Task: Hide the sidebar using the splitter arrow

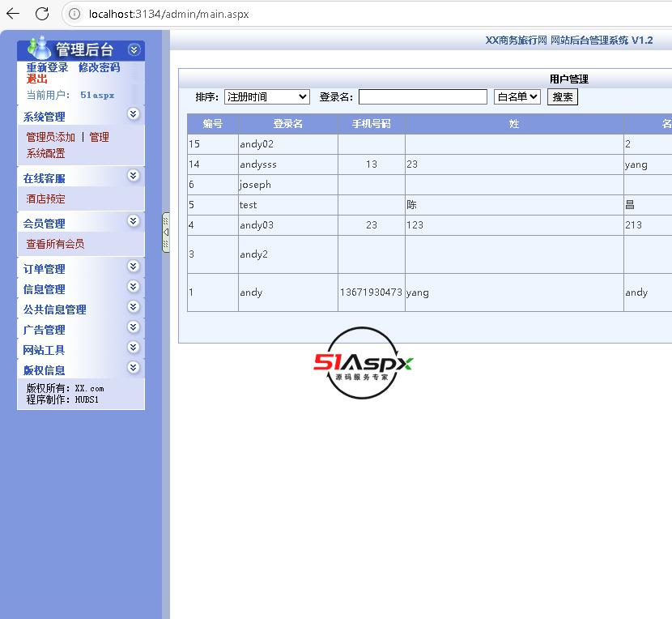Action: click(x=166, y=232)
